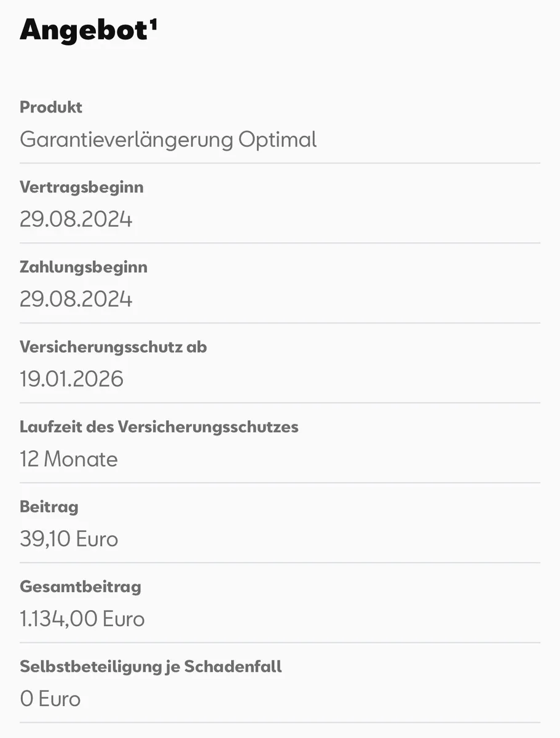Click the word Optimal in product name
Image resolution: width=560 pixels, height=738 pixels.
[x=277, y=140]
